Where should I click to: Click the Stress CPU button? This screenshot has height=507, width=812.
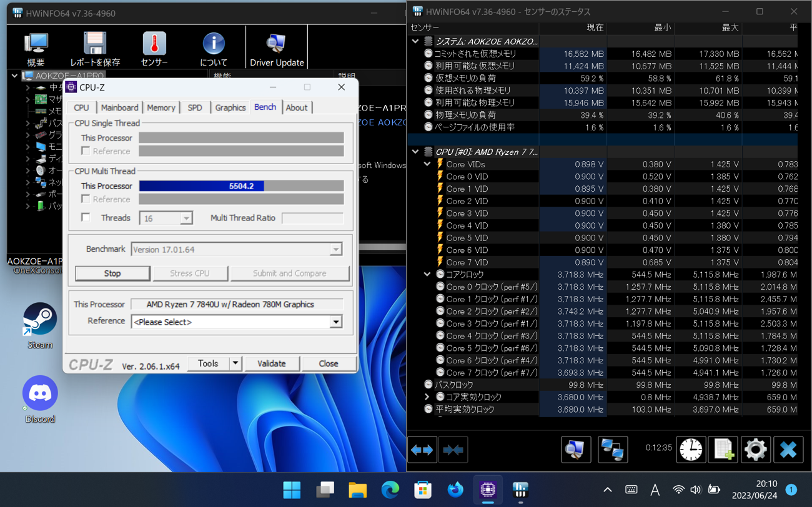(190, 273)
